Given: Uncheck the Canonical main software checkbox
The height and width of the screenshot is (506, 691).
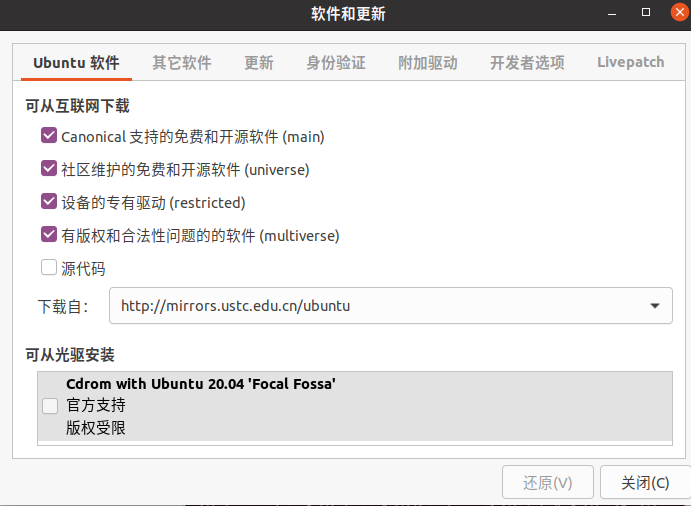Looking at the screenshot, I should (x=49, y=136).
